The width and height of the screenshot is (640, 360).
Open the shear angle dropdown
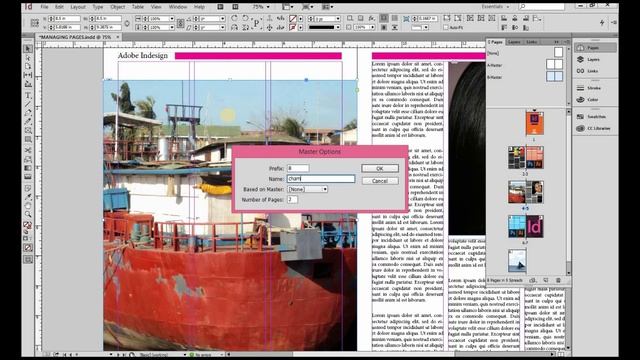pos(222,28)
